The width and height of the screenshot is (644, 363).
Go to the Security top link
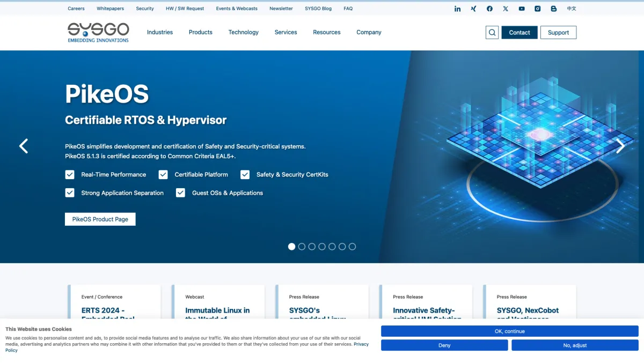coord(145,9)
